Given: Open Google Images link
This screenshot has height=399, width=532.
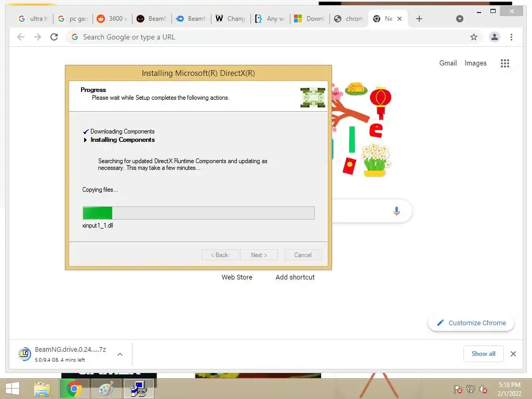Looking at the screenshot, I should point(475,63).
